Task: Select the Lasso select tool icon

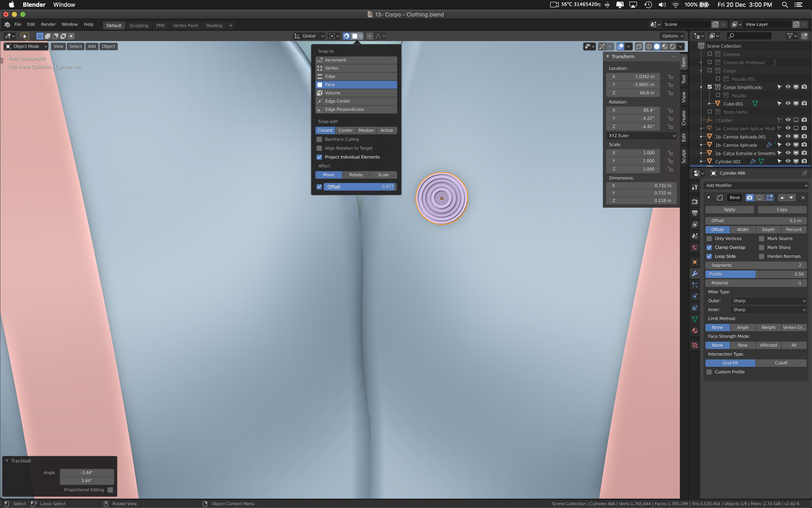Action: coord(25,36)
